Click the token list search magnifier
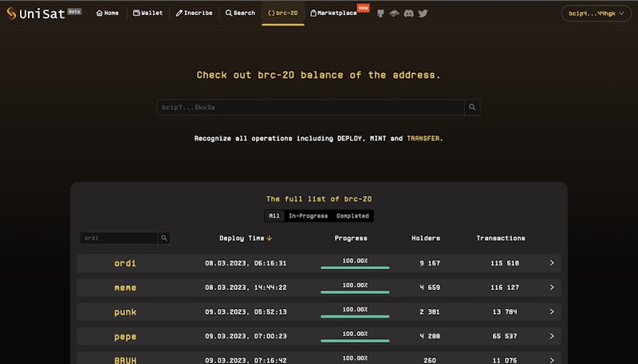The image size is (638, 364). click(164, 238)
